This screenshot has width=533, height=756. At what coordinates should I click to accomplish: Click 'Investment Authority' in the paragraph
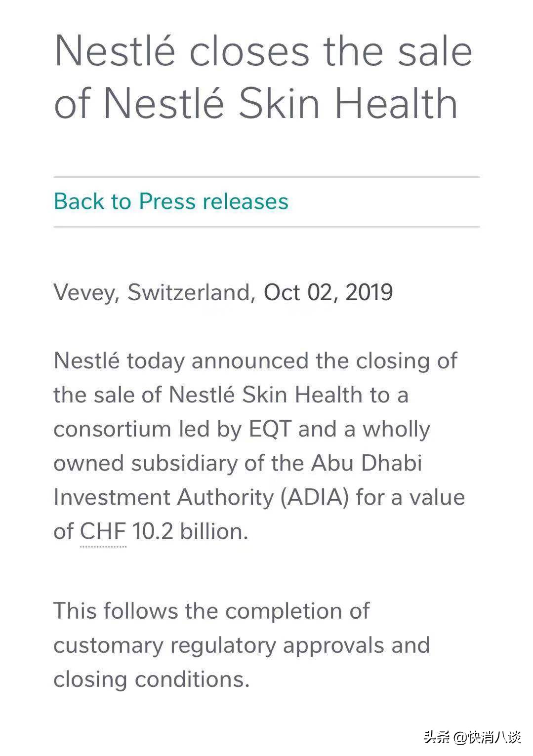pos(163,497)
